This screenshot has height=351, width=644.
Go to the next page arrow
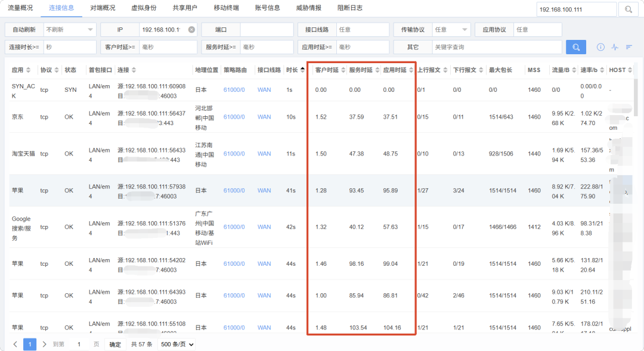coord(44,344)
